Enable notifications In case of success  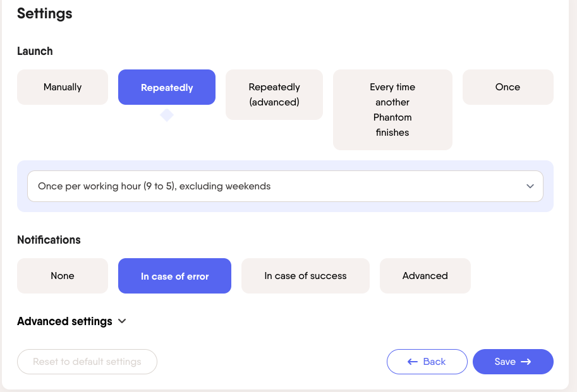click(305, 276)
